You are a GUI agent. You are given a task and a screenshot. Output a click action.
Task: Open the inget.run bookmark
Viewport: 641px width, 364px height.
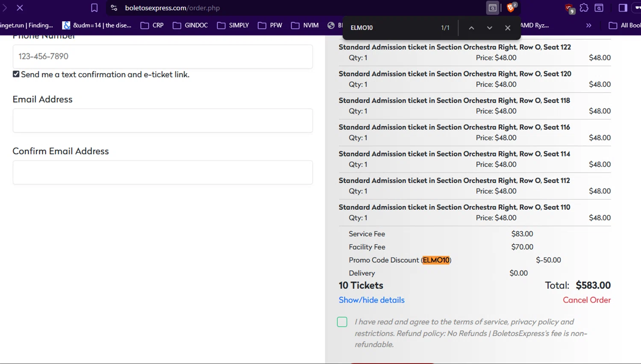tap(26, 25)
